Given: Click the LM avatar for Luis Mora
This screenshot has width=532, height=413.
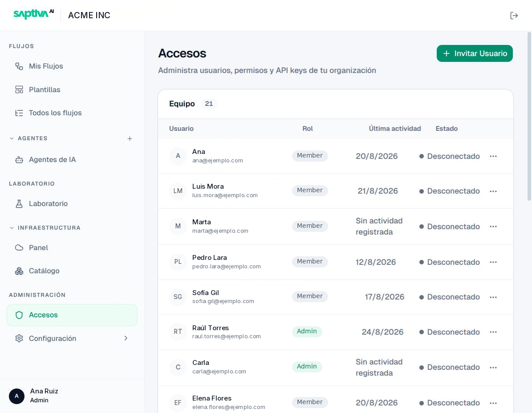Looking at the screenshot, I should pos(178,191).
